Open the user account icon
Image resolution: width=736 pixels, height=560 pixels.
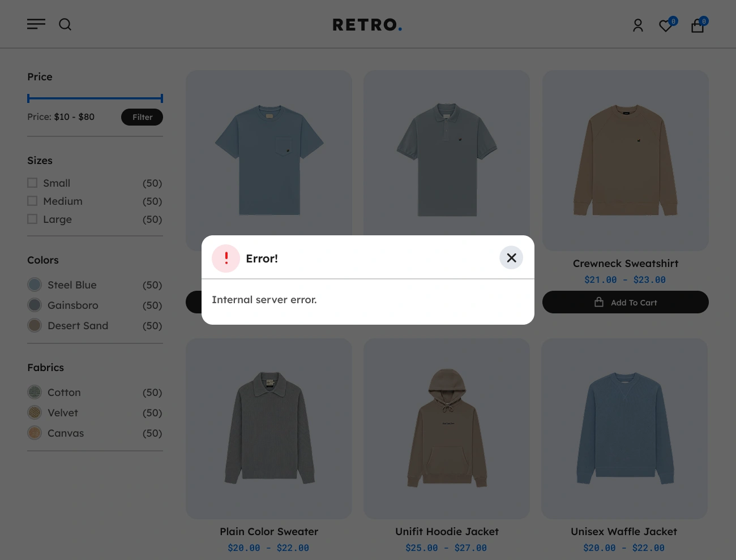(638, 25)
